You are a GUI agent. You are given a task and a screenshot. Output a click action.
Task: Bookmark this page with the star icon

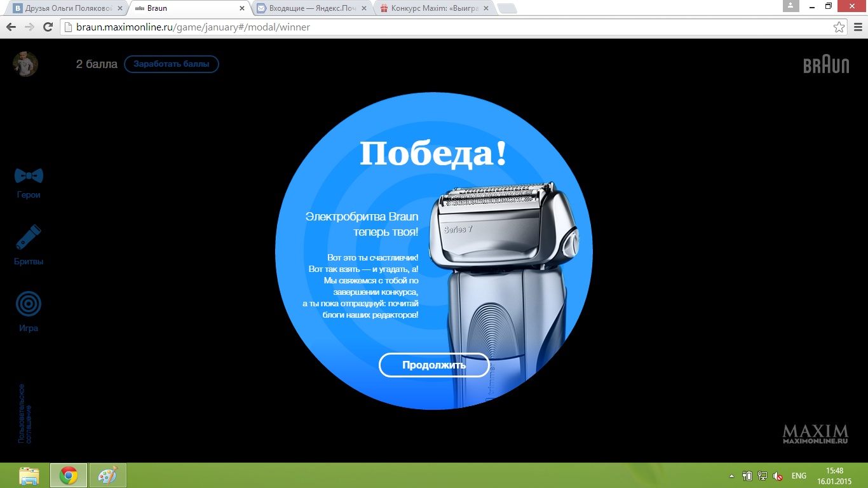(839, 27)
